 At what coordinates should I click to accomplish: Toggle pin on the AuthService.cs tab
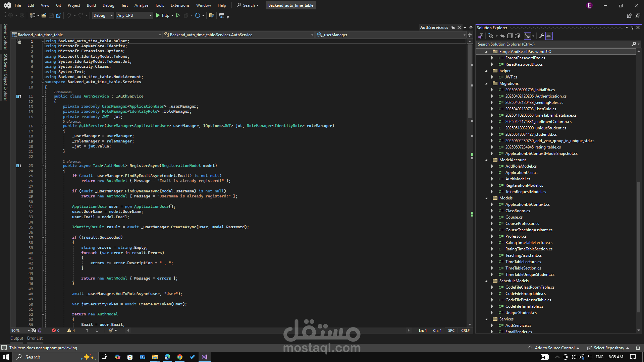pyautogui.click(x=453, y=27)
